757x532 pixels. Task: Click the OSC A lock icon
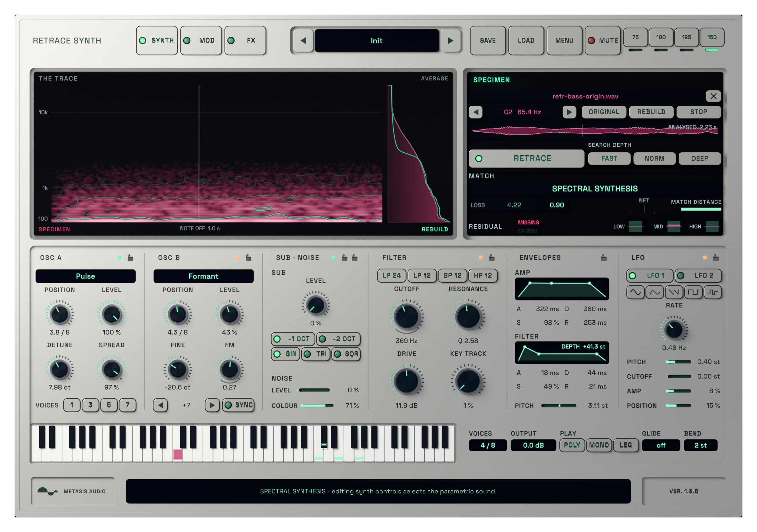coord(131,258)
